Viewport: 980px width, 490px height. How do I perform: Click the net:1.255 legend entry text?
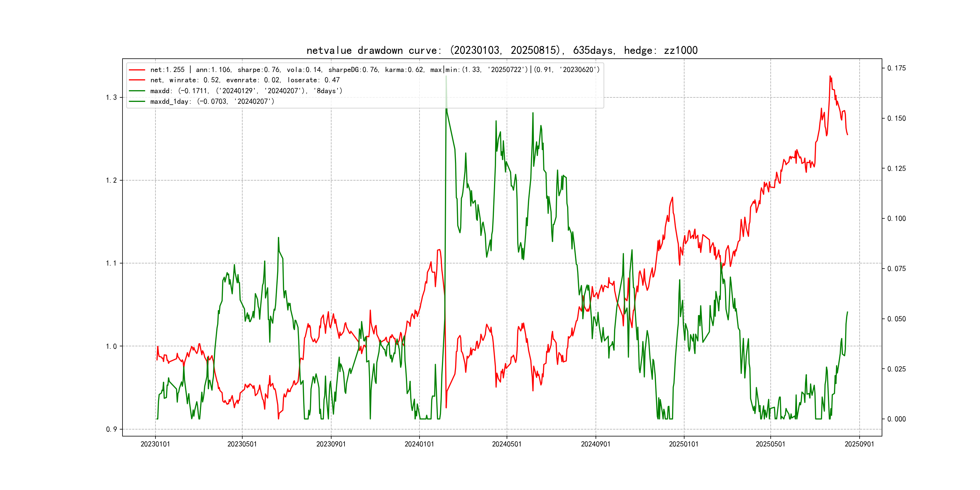tap(374, 70)
